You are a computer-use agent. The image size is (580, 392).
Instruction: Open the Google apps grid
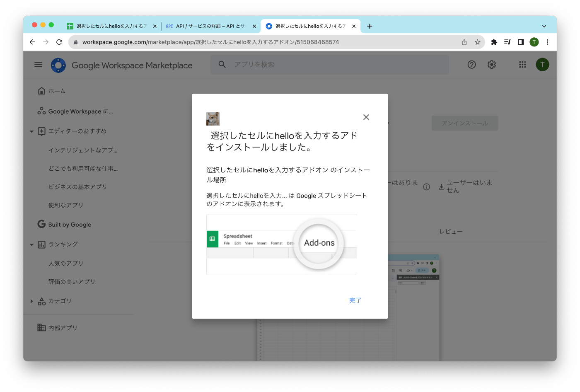tap(522, 65)
